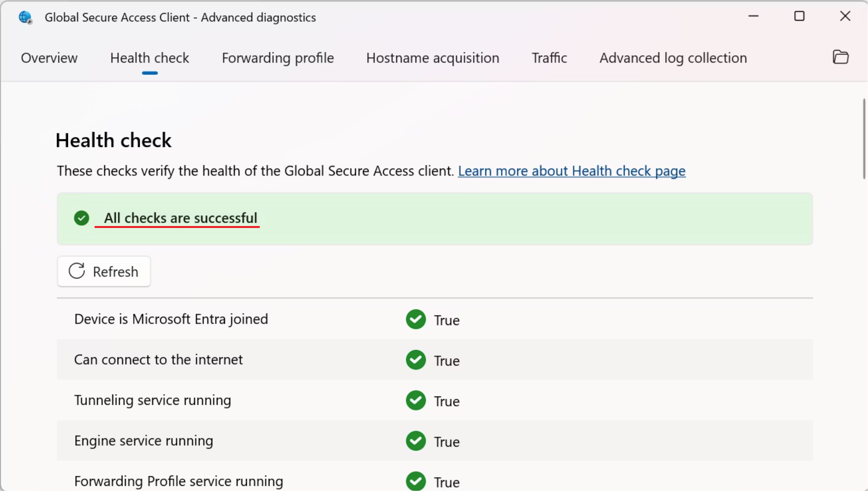Click green checkmark for internet connection check
868x492 pixels.
point(416,360)
